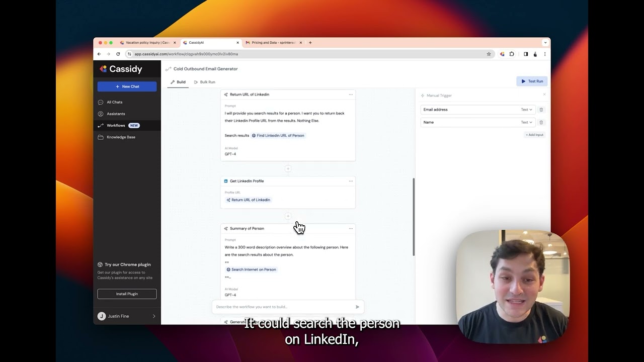This screenshot has width=644, height=362.
Task: Open Chrome three-dot menu
Action: (545, 54)
